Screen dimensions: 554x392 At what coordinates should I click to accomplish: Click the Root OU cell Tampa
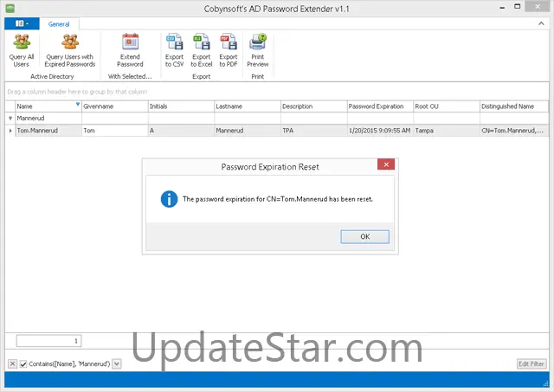[447, 131]
